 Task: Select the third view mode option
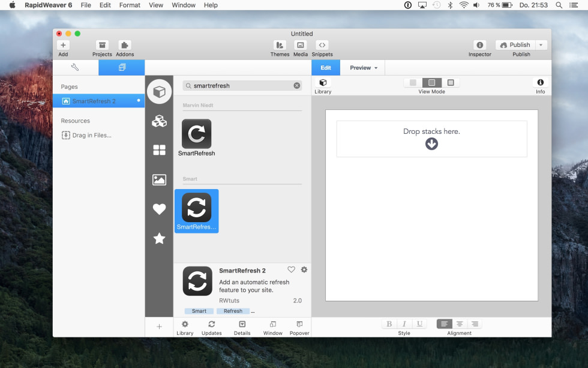451,82
